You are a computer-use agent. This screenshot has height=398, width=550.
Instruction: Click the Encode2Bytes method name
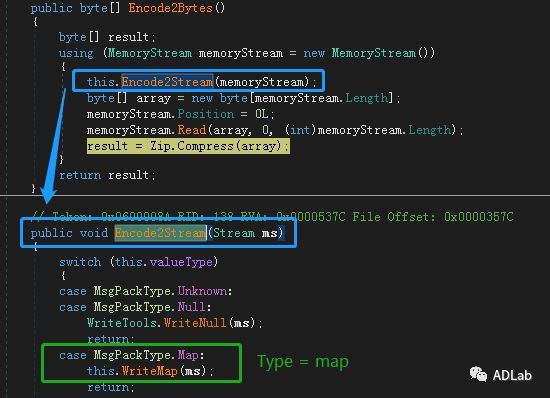pos(170,8)
